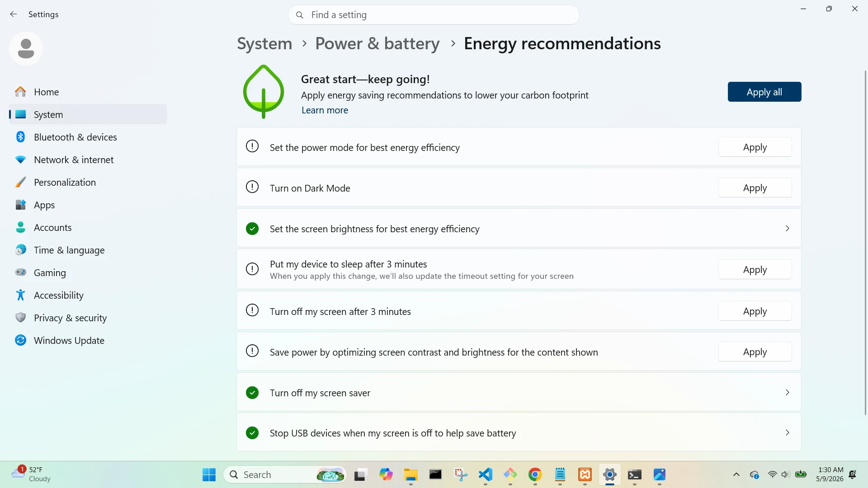The width and height of the screenshot is (868, 488).
Task: Apply turn off screen after 3 minutes
Action: [x=755, y=311]
